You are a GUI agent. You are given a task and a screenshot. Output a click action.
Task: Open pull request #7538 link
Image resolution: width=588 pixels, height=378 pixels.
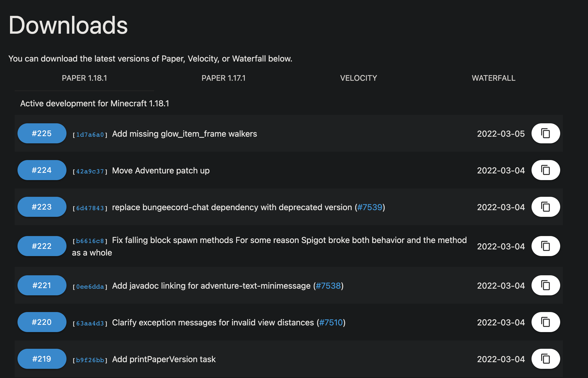[x=328, y=286]
